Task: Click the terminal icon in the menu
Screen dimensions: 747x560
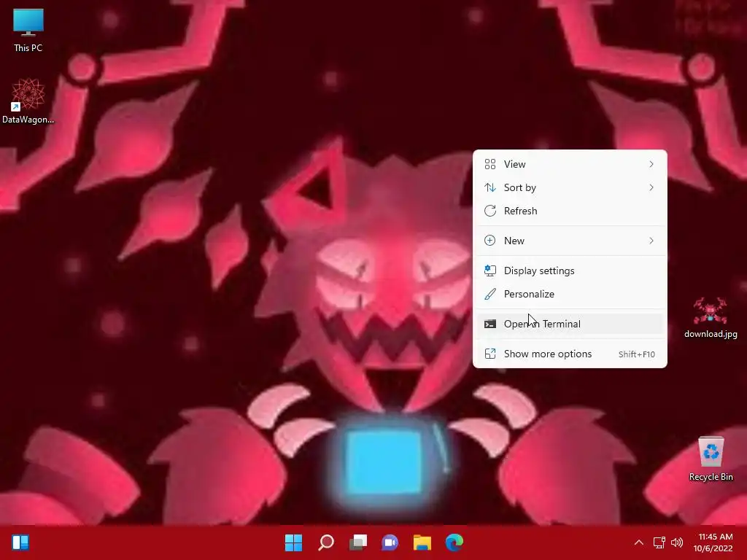Action: point(489,324)
